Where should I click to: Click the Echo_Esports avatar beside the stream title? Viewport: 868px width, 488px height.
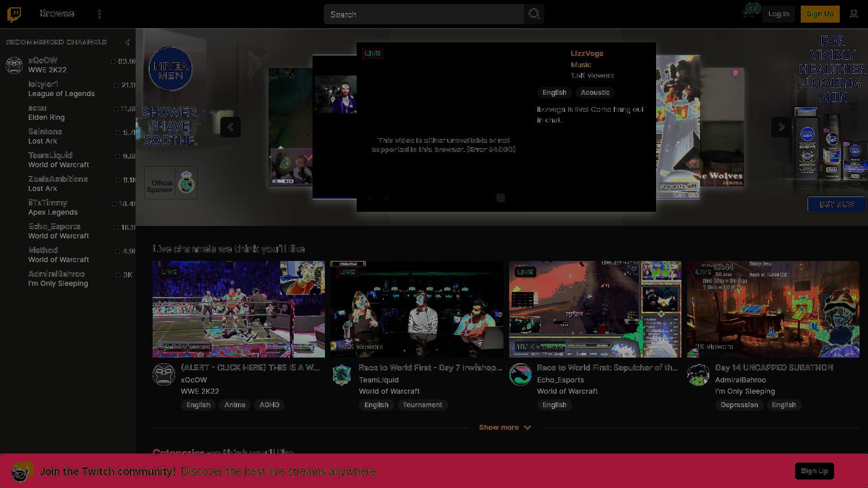[x=520, y=374]
